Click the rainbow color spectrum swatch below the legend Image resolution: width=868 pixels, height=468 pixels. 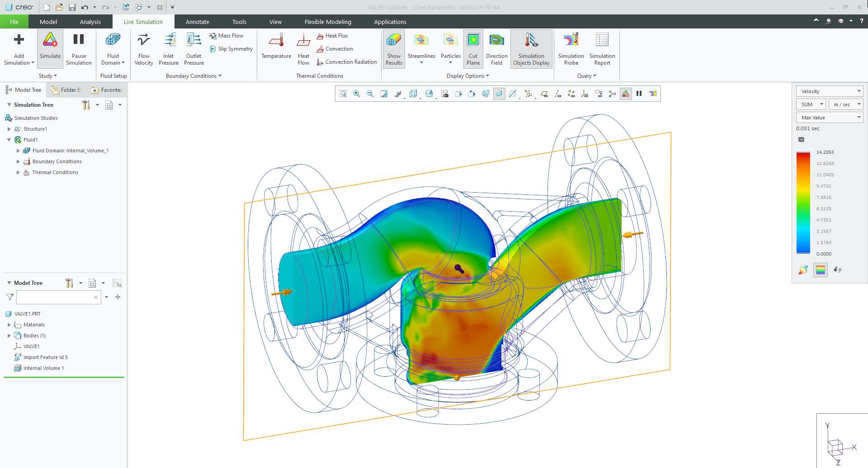click(820, 269)
